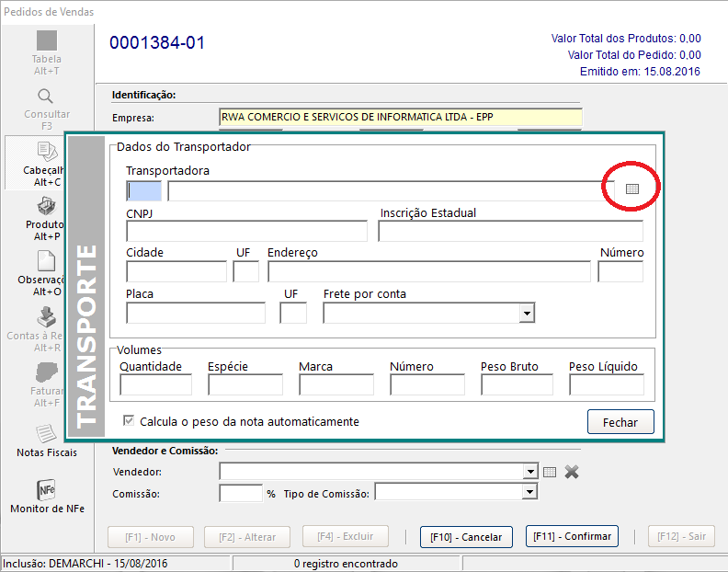Image resolution: width=728 pixels, height=572 pixels.
Task: Click status 'Inclusão: DEMARCHI - 15/08/2016'
Action: tap(85, 563)
